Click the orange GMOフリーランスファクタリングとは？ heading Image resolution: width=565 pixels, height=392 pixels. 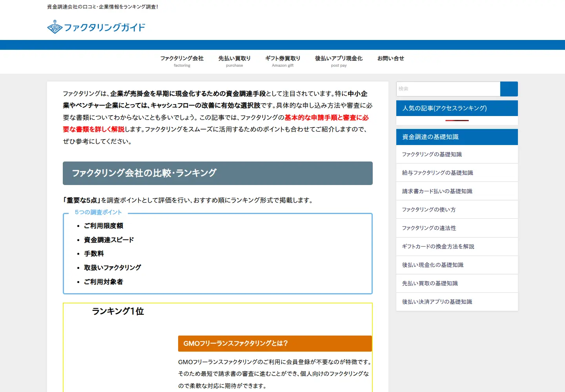pos(275,343)
